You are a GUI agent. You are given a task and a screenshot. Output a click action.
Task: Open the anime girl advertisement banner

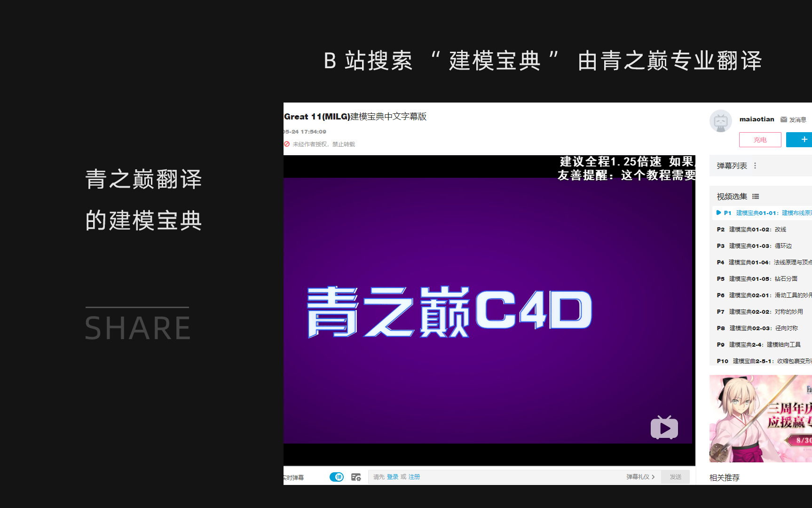[x=761, y=419]
